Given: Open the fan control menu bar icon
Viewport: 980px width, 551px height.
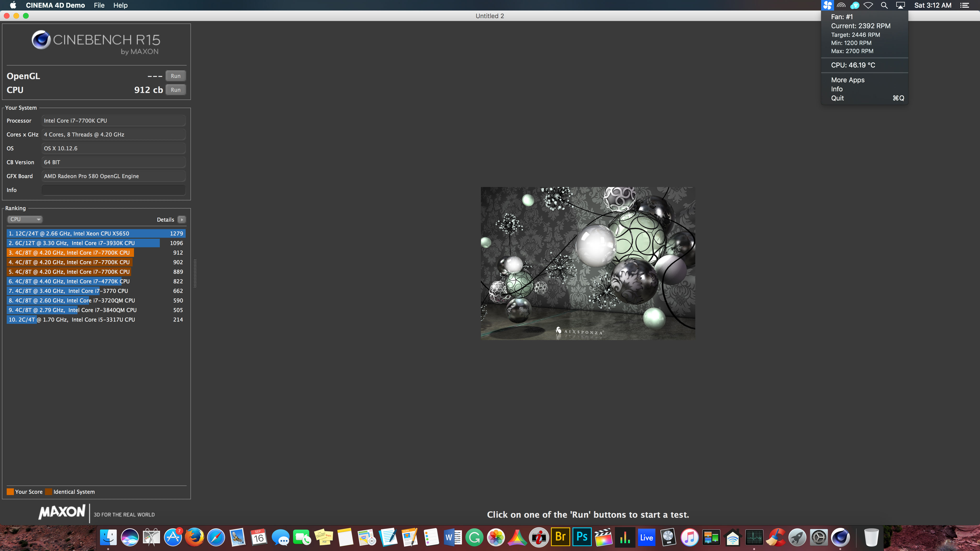Looking at the screenshot, I should click(x=827, y=5).
